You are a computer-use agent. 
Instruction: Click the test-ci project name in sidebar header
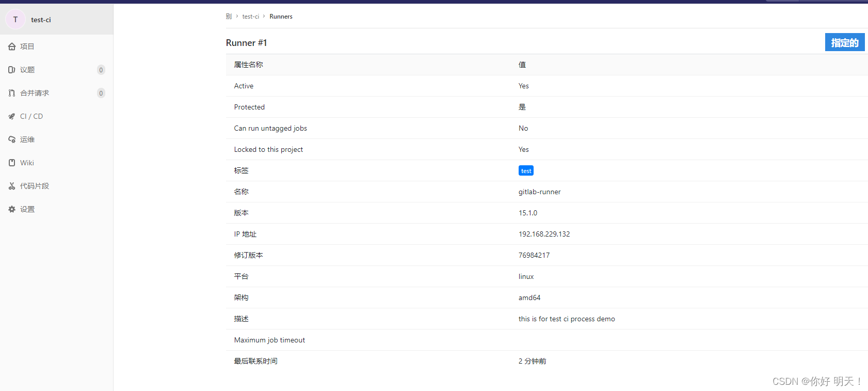[41, 20]
